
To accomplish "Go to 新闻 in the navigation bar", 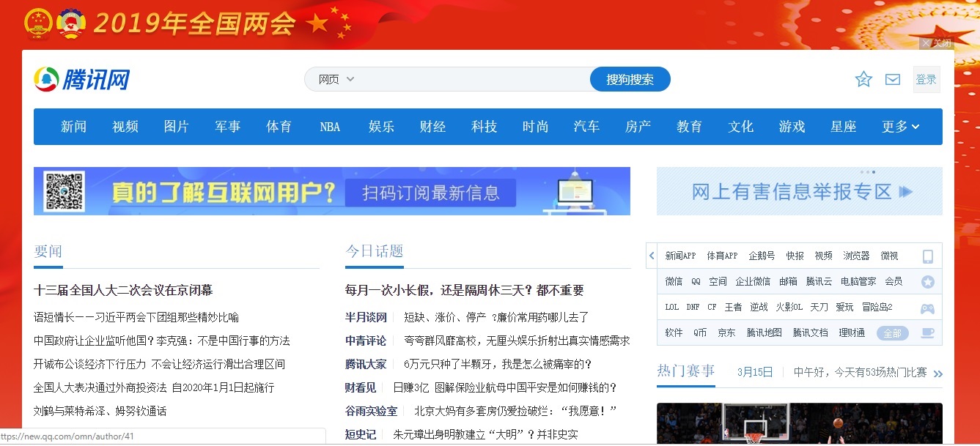I will pyautogui.click(x=73, y=127).
